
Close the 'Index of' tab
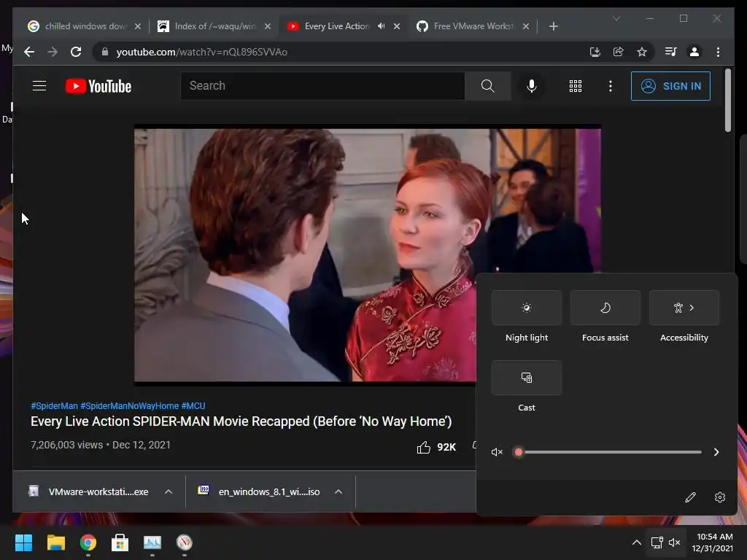(268, 26)
